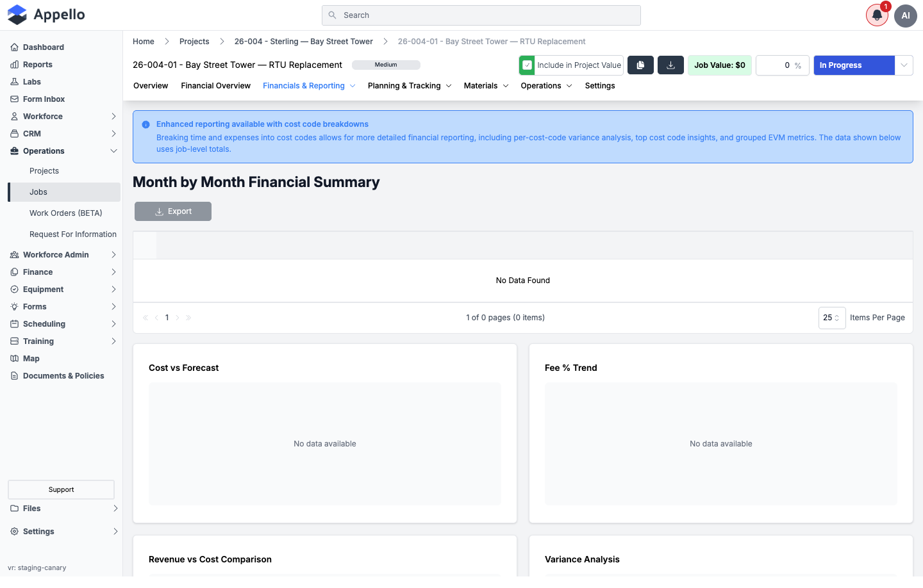Open 26-004 Sterling Bay Street Tower breadcrumb
The image size is (923, 588).
click(x=304, y=42)
